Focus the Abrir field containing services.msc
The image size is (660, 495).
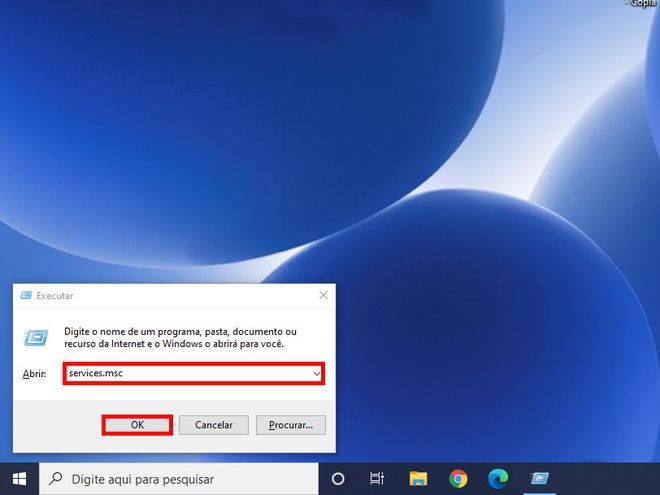194,373
